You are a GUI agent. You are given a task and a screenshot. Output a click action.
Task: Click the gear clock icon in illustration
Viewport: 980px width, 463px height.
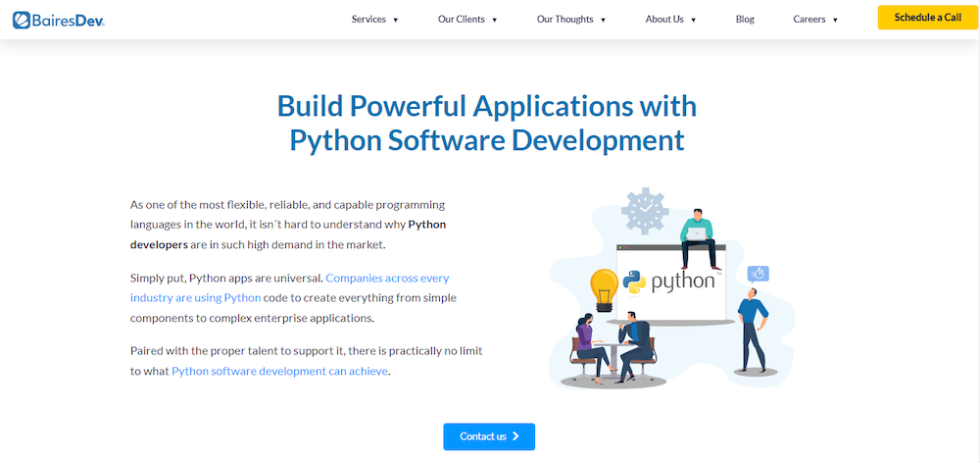pos(645,211)
